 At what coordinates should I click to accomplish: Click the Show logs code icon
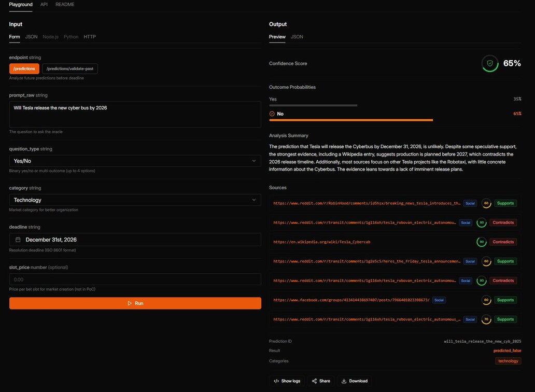(276, 381)
